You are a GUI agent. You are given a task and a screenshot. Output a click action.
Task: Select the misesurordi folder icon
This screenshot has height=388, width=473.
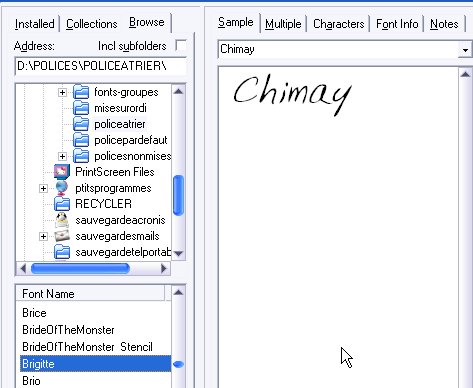point(81,108)
